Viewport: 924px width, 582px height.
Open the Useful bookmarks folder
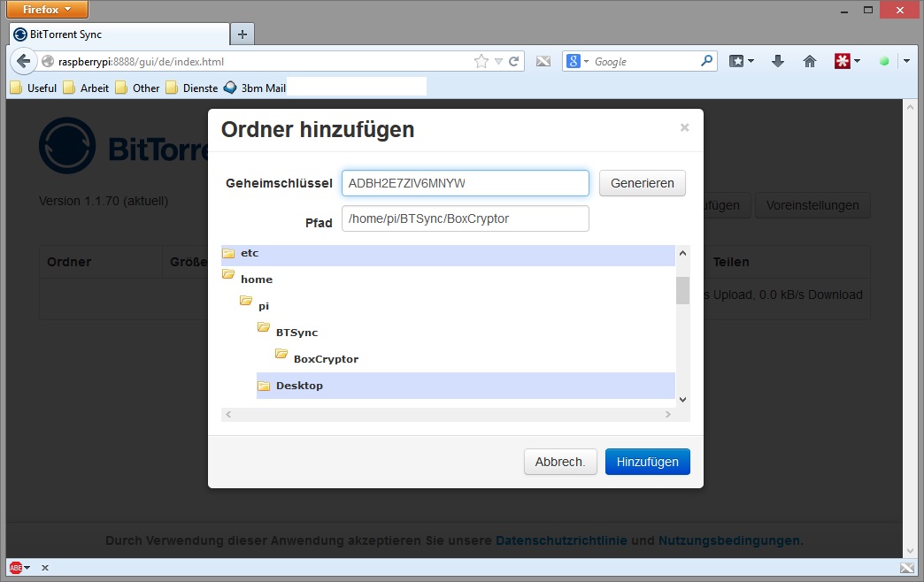(x=34, y=88)
